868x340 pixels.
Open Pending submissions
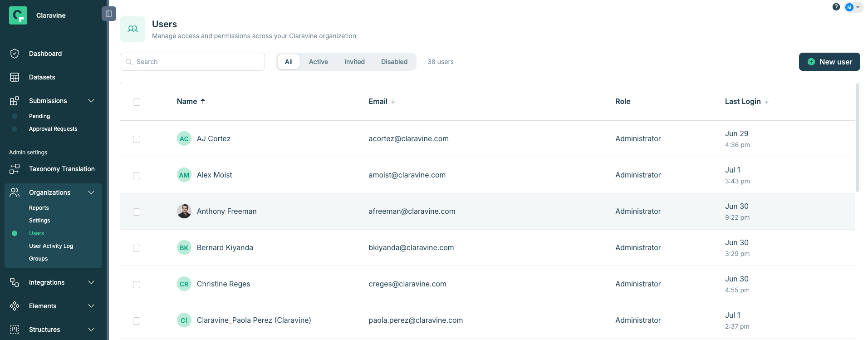tap(39, 116)
